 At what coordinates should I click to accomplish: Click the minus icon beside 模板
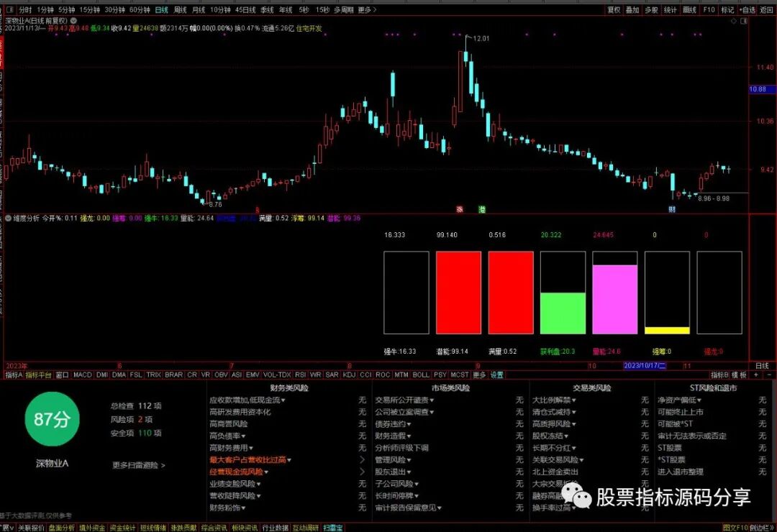pyautogui.click(x=768, y=375)
